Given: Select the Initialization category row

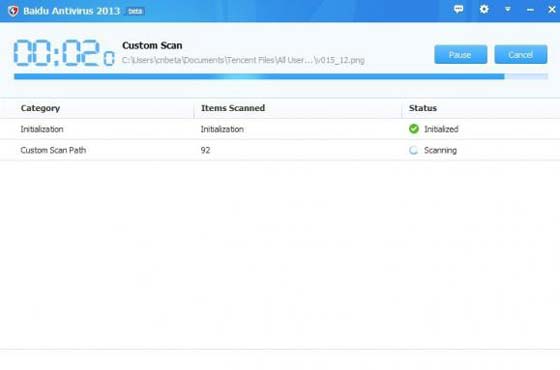Looking at the screenshot, I should coord(280,129).
